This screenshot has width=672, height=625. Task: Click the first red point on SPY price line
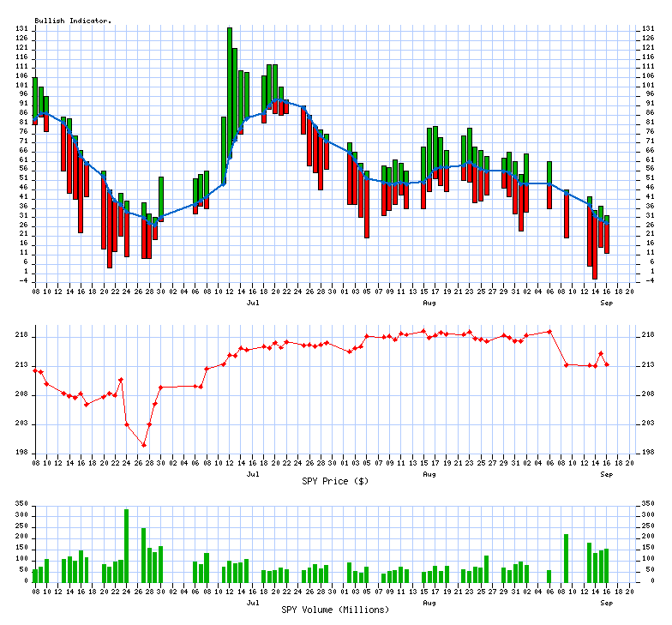click(35, 370)
